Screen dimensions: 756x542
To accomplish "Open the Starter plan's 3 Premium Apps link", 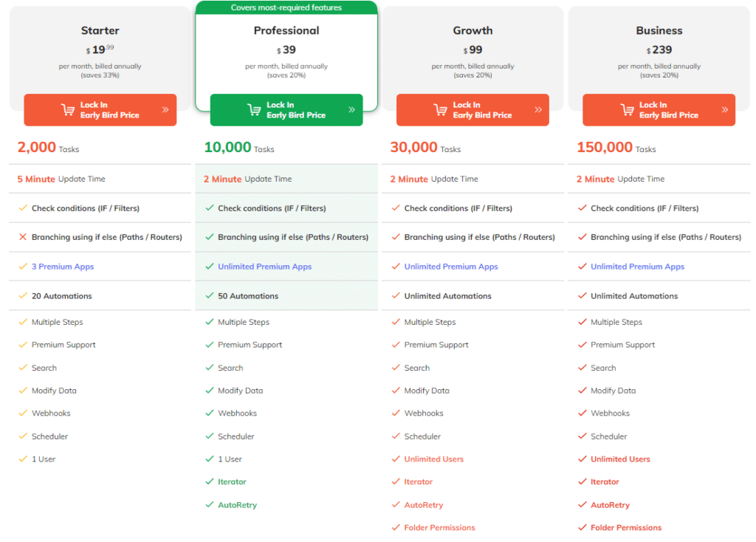I will [x=63, y=267].
